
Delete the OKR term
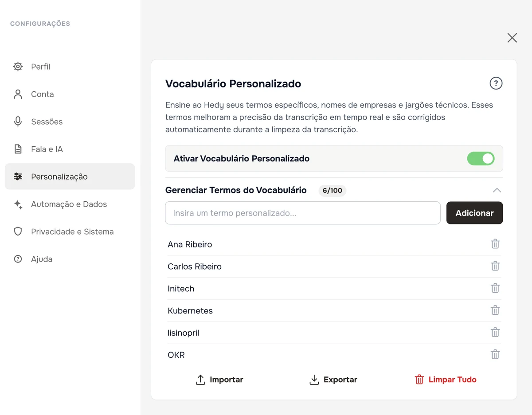[495, 355]
